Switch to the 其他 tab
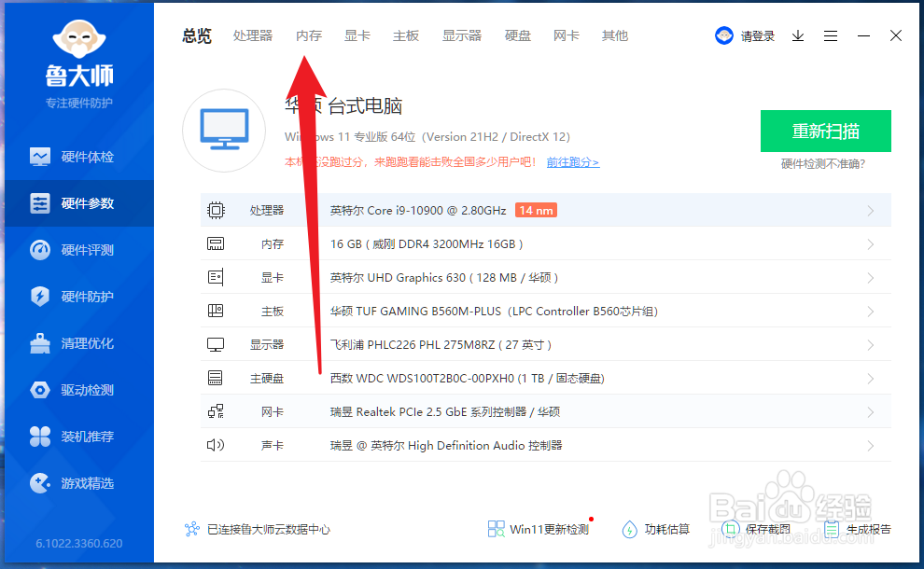The image size is (924, 569). (615, 36)
